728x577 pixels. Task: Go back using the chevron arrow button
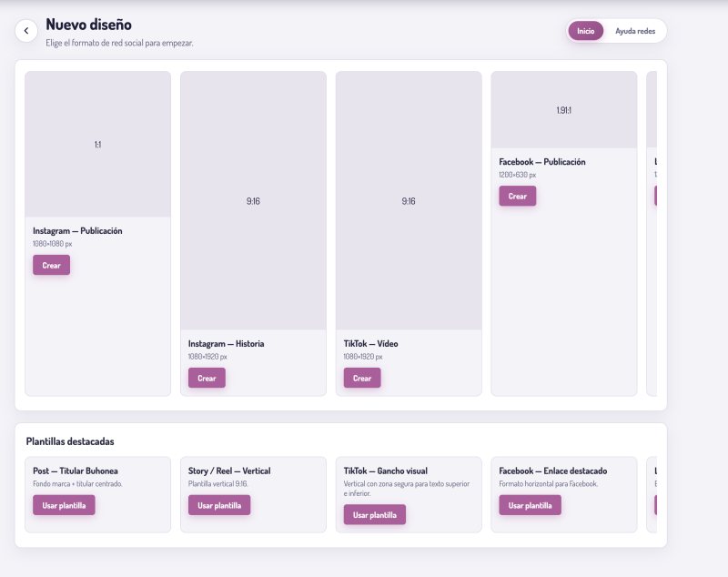pos(26,31)
